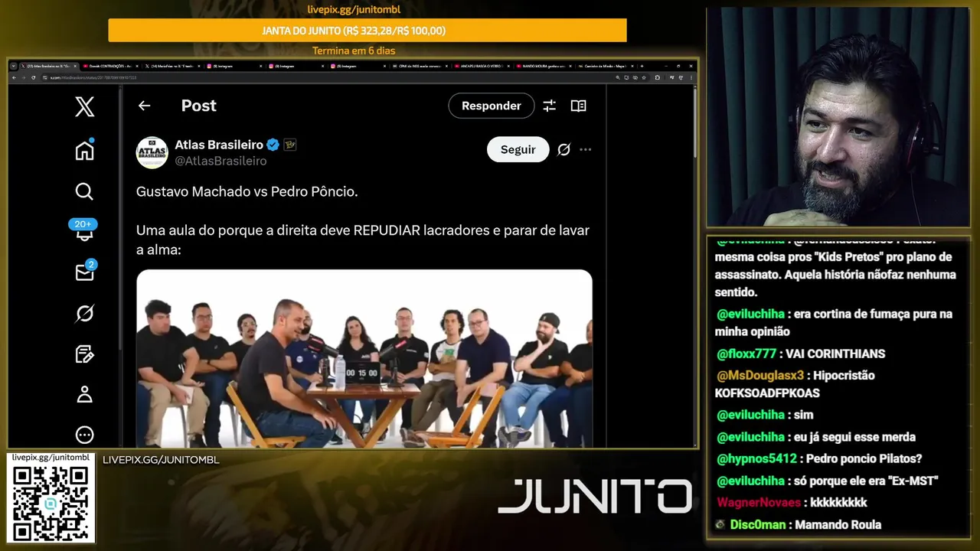Open the browser three-dot menu
This screenshot has height=551, width=980.
tap(691, 77)
